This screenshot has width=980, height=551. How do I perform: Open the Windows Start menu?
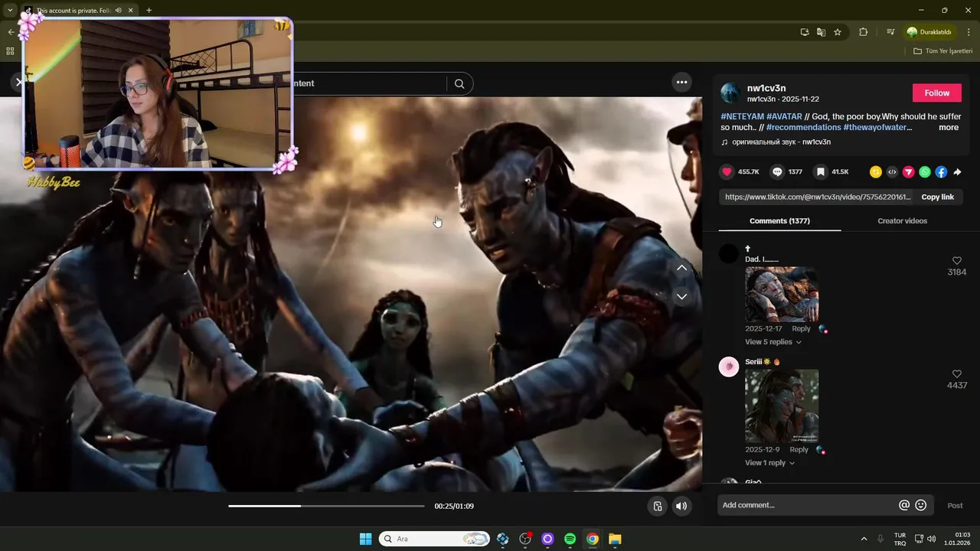(365, 539)
